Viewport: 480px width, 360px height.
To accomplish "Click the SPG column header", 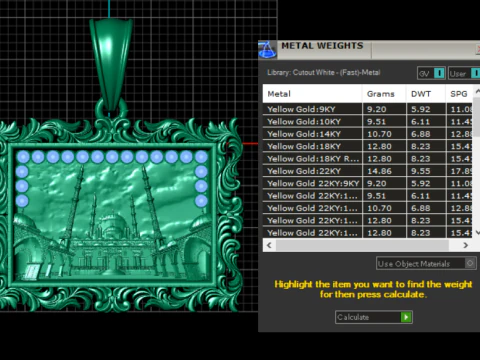I will pos(459,94).
